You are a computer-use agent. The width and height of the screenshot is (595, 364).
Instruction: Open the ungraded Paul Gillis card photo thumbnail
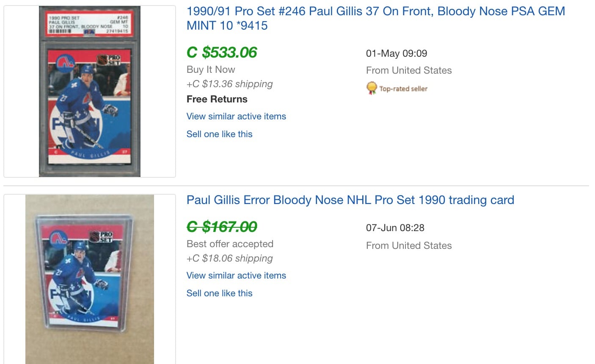coord(90,279)
